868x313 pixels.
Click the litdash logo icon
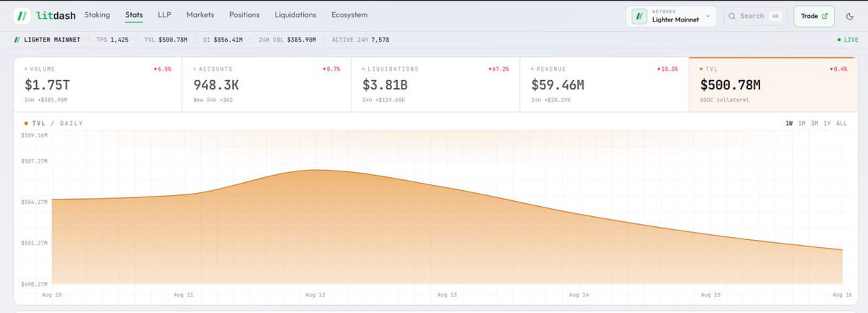22,15
